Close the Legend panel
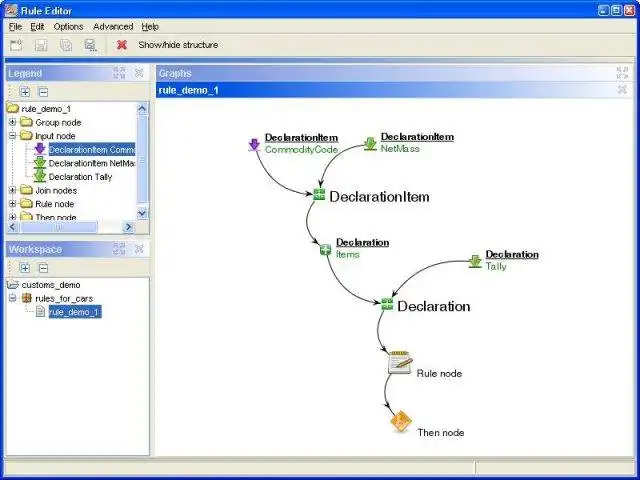Screen dimensions: 640x480 pos(139,73)
